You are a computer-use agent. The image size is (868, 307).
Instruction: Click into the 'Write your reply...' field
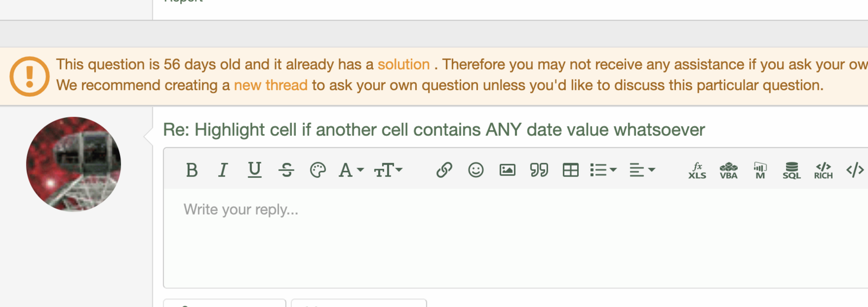pyautogui.click(x=488, y=234)
